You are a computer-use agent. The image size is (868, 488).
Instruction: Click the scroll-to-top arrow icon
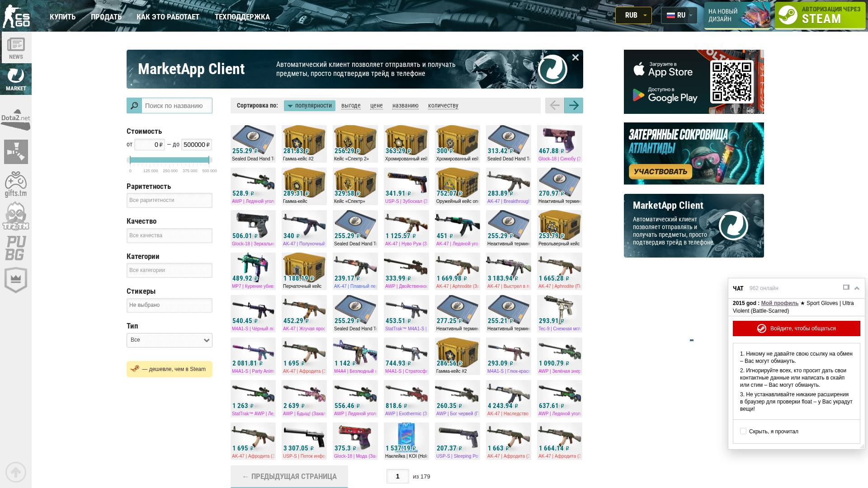pos(16,472)
